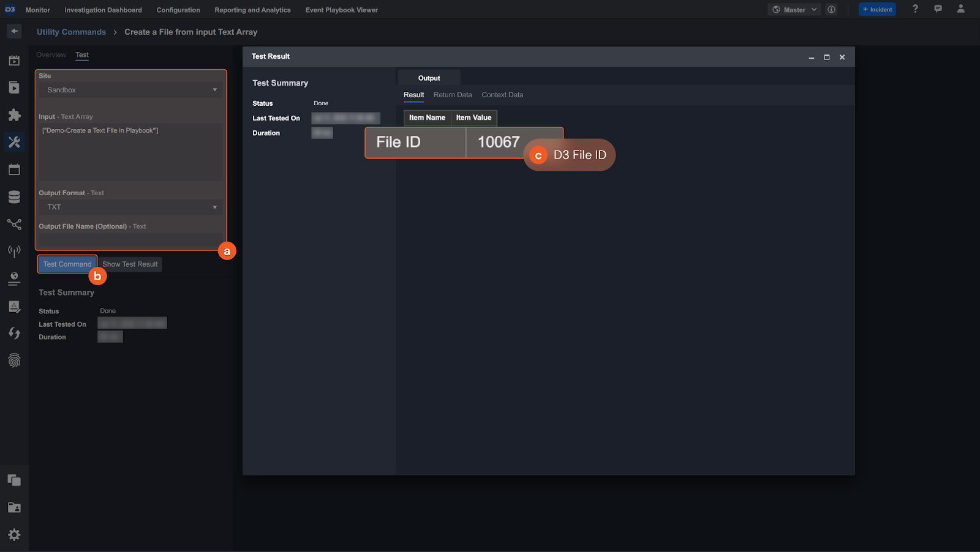The image size is (980, 552).
Task: Click the Test Command button
Action: click(x=67, y=264)
